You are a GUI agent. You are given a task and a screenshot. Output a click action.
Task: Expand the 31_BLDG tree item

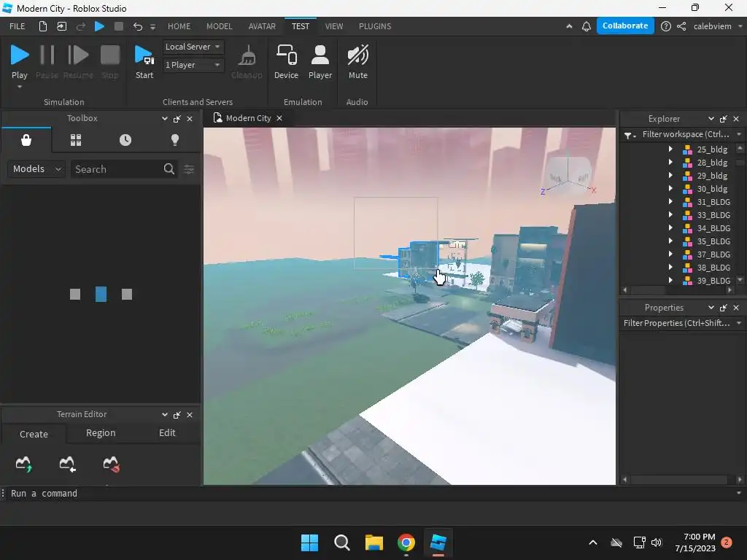coord(671,201)
